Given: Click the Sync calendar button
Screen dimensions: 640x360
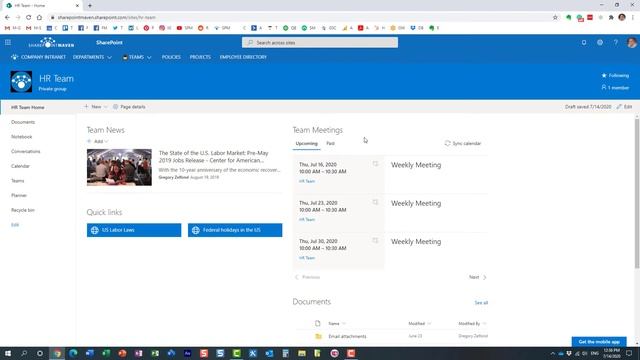Looking at the screenshot, I should coord(463,143).
